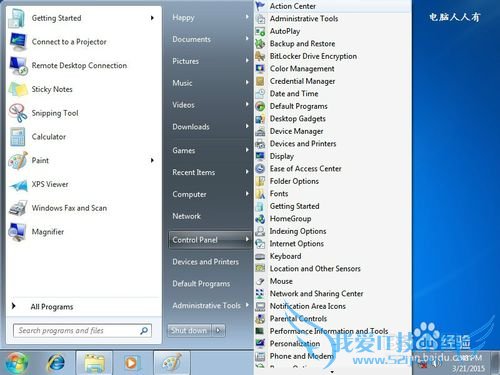
Task: Click the search magnifier icon in the search box
Action: (x=144, y=331)
